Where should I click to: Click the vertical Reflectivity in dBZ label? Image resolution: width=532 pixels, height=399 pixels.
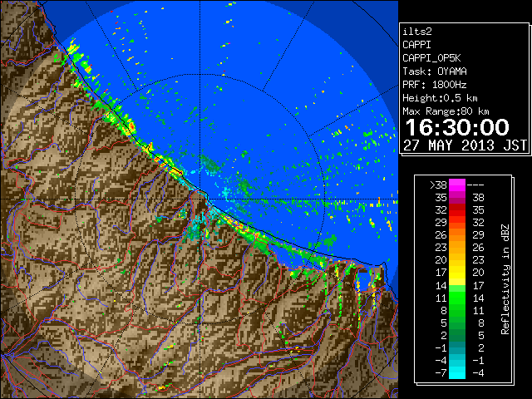click(x=505, y=279)
